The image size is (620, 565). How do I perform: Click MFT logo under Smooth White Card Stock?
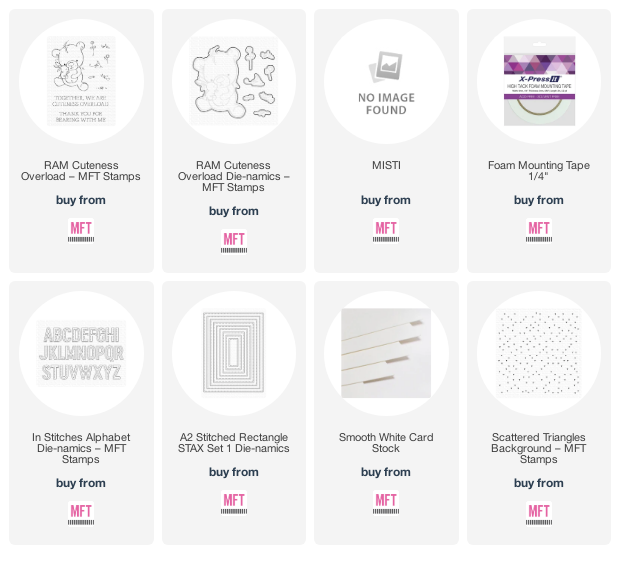[386, 503]
